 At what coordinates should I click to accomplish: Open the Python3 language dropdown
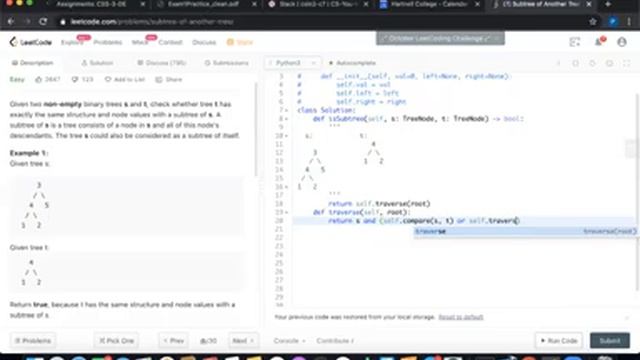pyautogui.click(x=292, y=63)
